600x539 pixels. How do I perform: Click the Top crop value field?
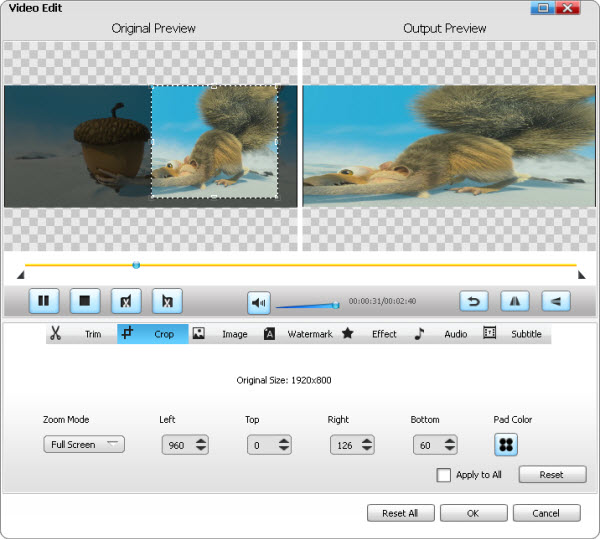tap(262, 445)
